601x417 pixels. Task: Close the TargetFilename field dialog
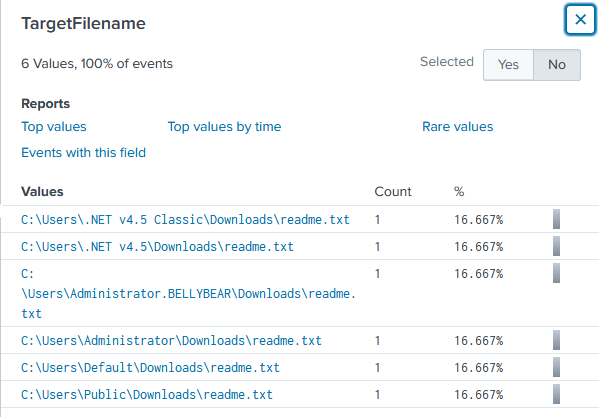tap(580, 20)
